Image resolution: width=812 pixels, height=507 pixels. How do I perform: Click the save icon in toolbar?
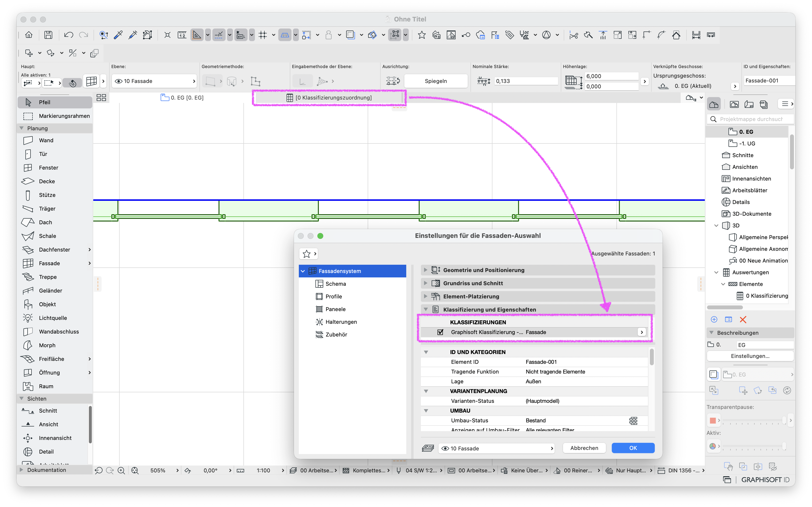[x=48, y=35]
